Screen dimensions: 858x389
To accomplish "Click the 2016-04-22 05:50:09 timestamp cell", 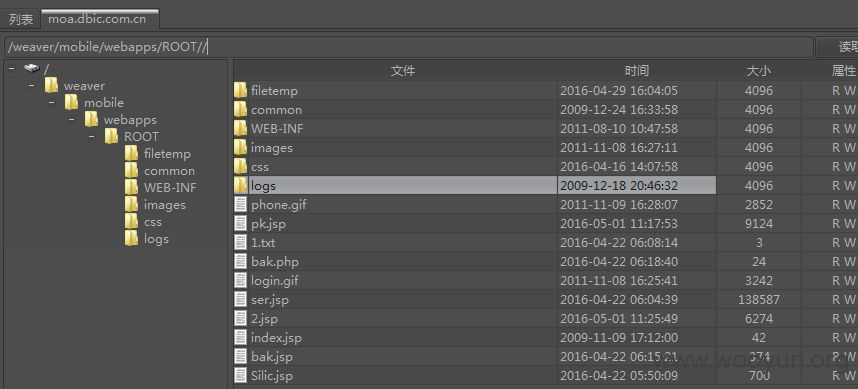I will point(637,376).
